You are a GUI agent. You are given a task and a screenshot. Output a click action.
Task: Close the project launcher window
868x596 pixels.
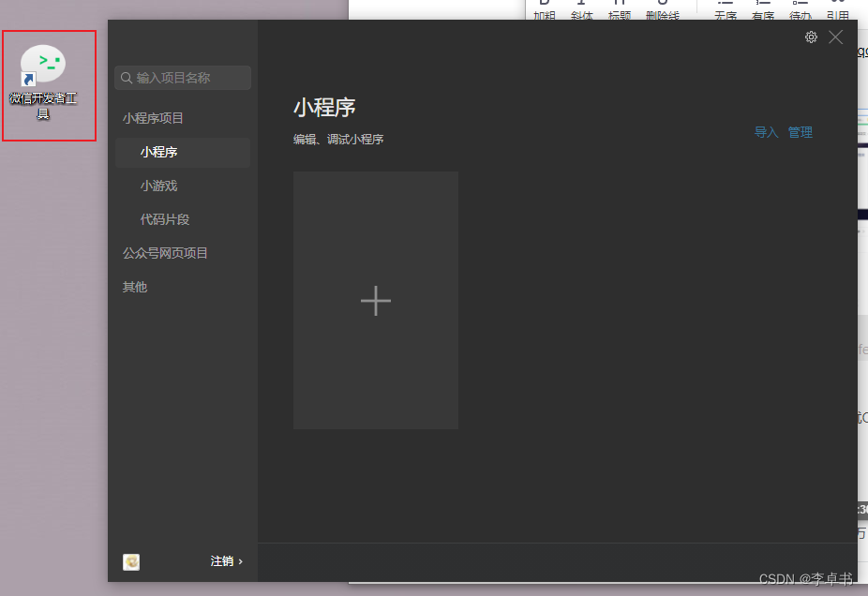tap(836, 37)
